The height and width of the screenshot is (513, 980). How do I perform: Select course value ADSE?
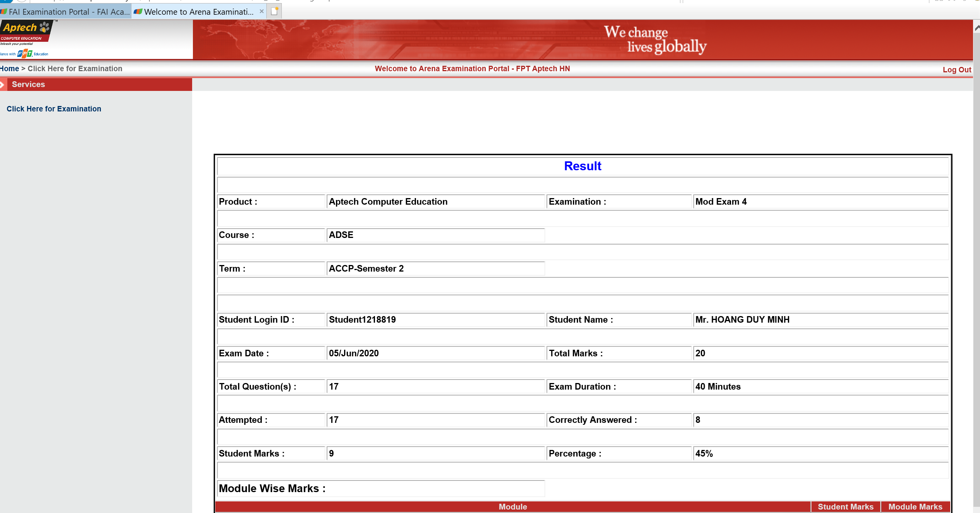pyautogui.click(x=341, y=235)
